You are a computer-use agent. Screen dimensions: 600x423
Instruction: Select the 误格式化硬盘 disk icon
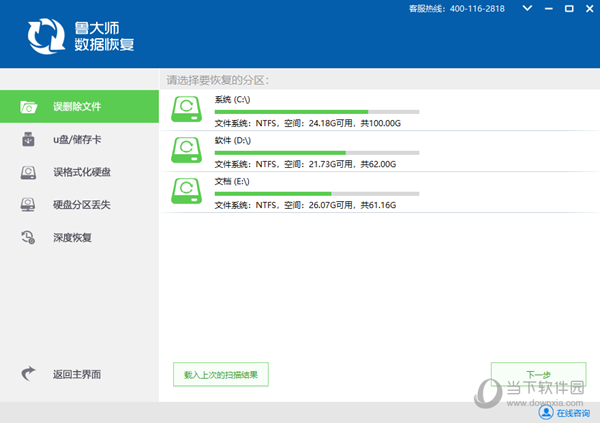[x=28, y=172]
